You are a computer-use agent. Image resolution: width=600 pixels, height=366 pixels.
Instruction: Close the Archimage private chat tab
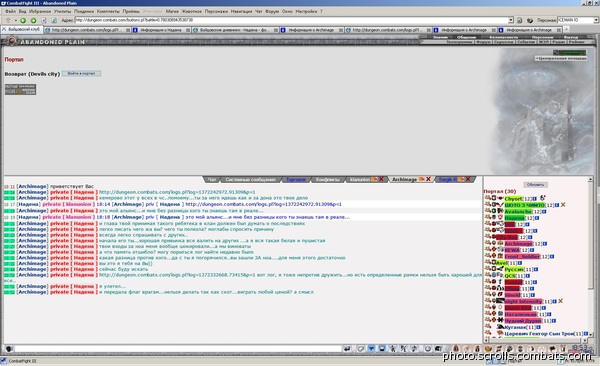[x=429, y=179]
